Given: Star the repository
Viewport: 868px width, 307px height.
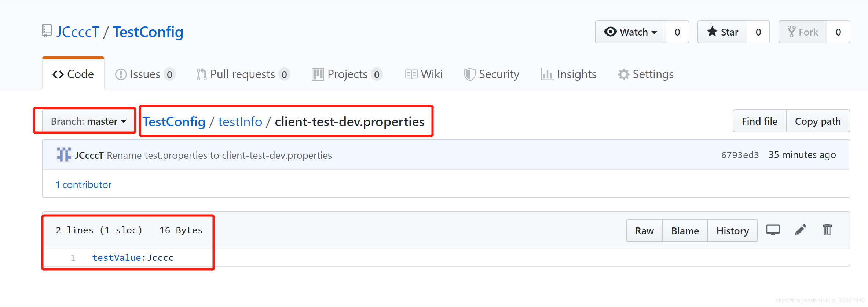Looking at the screenshot, I should [x=722, y=32].
